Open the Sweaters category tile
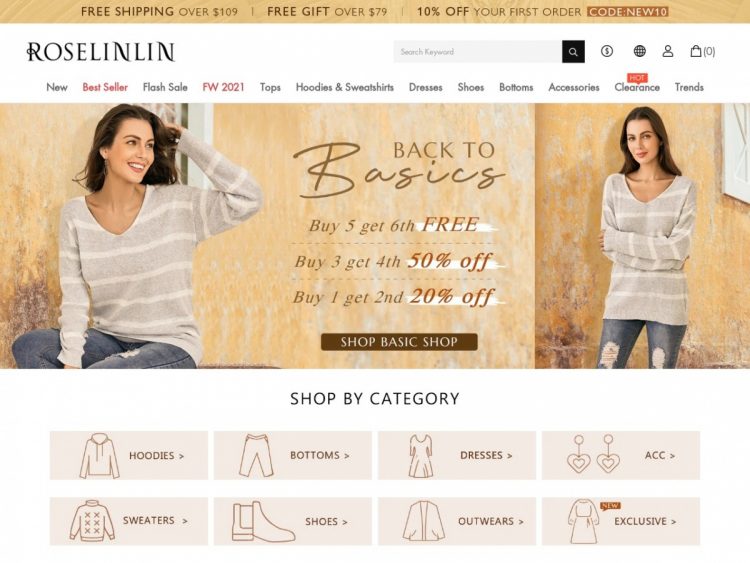Viewport: 750px width, 563px height. pyautogui.click(x=129, y=521)
